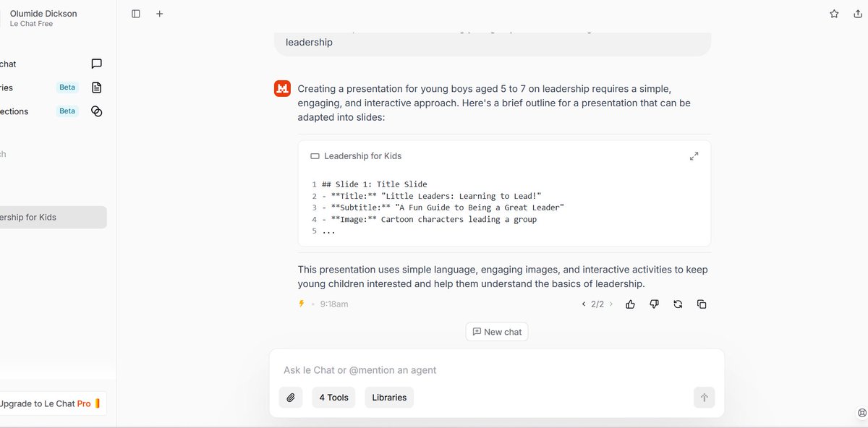Open the help face icon bottom right
The image size is (868, 428).
click(x=861, y=413)
